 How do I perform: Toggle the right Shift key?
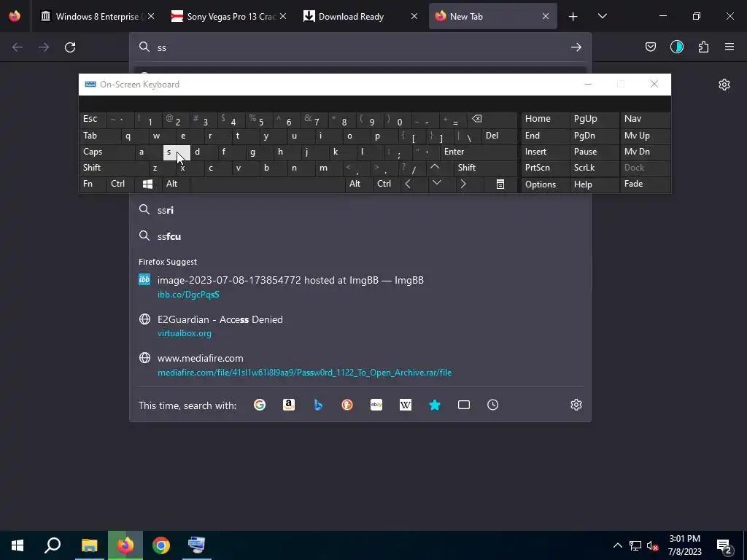(x=485, y=168)
